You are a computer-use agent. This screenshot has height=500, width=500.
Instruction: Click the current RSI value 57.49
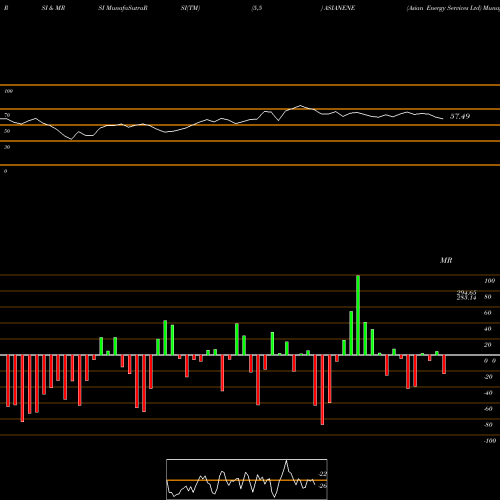point(460,116)
